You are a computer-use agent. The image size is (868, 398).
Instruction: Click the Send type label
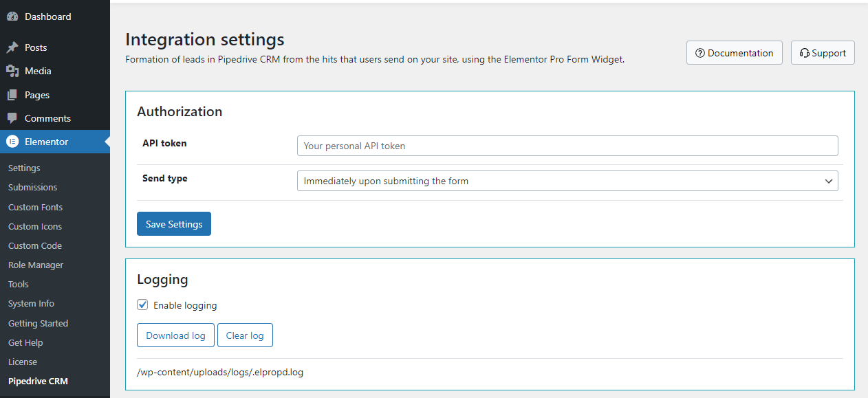165,178
